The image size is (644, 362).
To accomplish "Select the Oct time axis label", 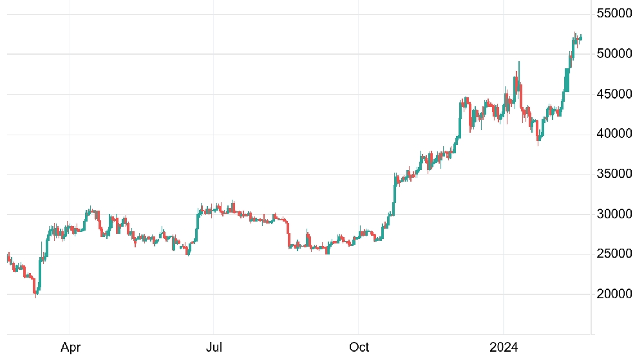I will (359, 348).
